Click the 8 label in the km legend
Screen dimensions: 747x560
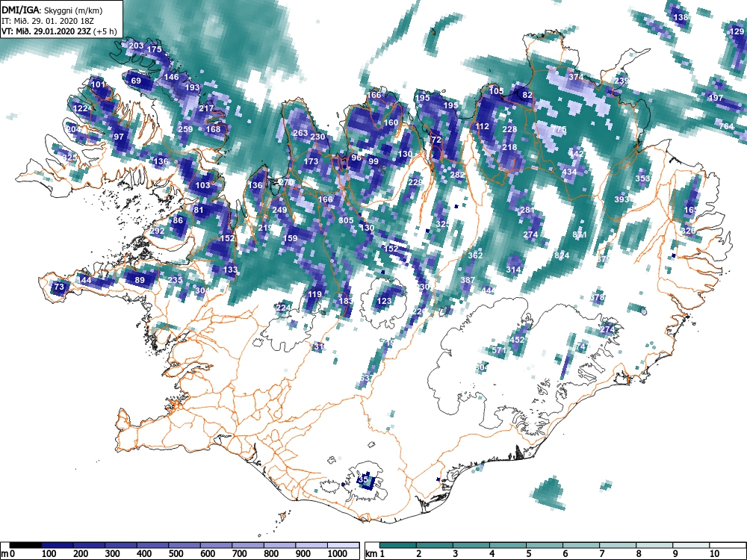[x=639, y=554]
